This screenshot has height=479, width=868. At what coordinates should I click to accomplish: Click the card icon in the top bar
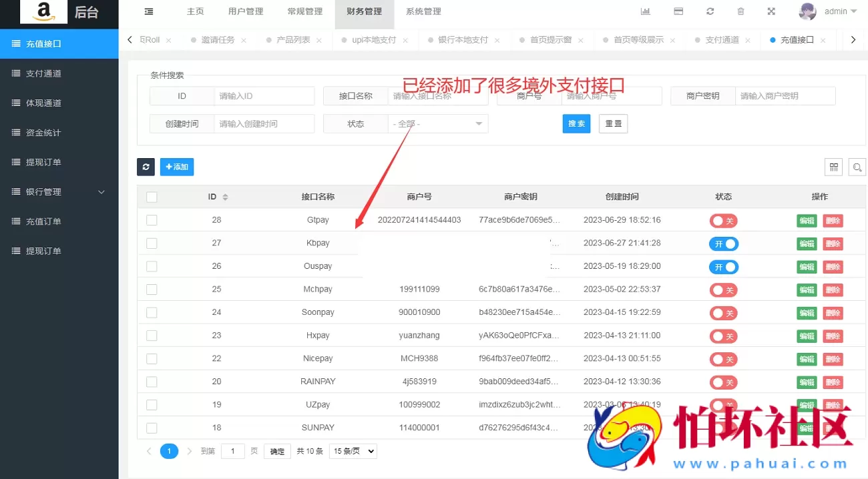click(x=678, y=11)
